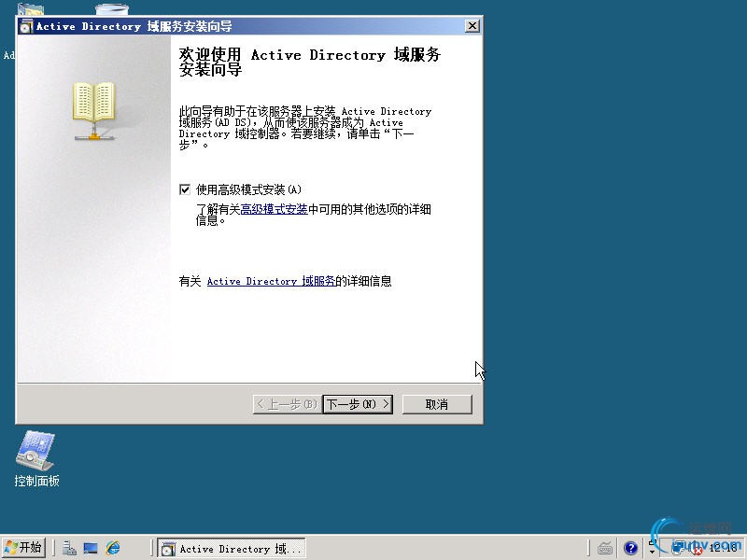Open the 控制面板 desktop icon

[x=36, y=458]
